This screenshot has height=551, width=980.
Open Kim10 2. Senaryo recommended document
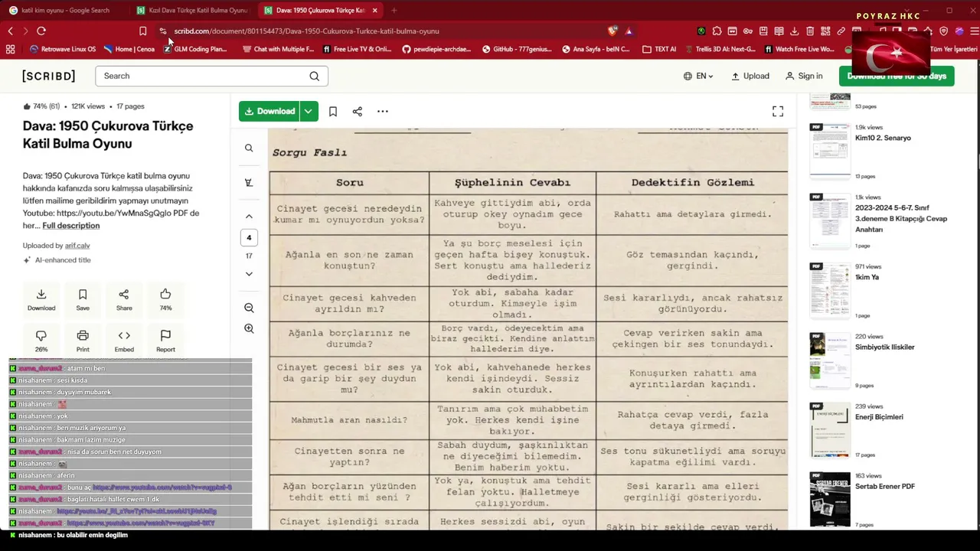(883, 139)
